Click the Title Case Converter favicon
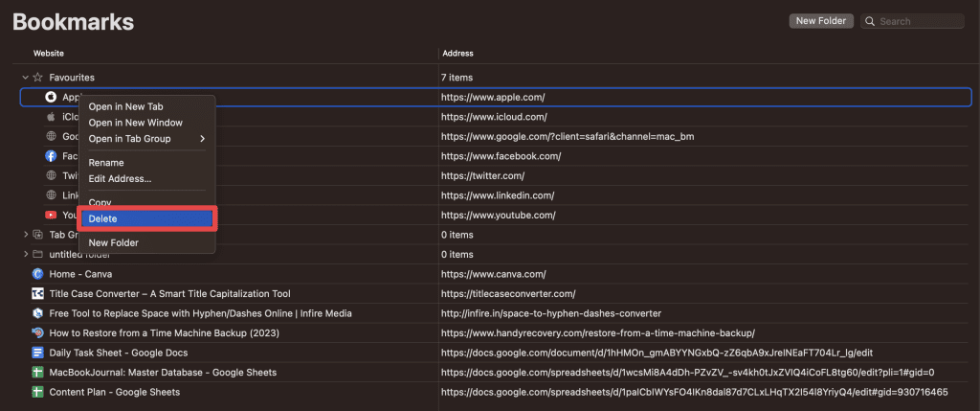This screenshot has height=411, width=980. (37, 293)
